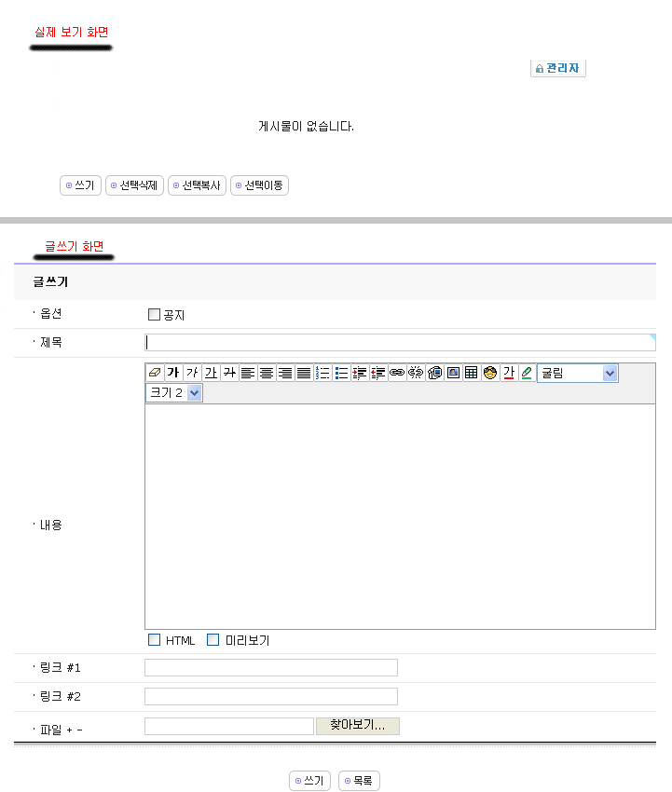Choose highlight color with green pen icon

click(x=527, y=373)
